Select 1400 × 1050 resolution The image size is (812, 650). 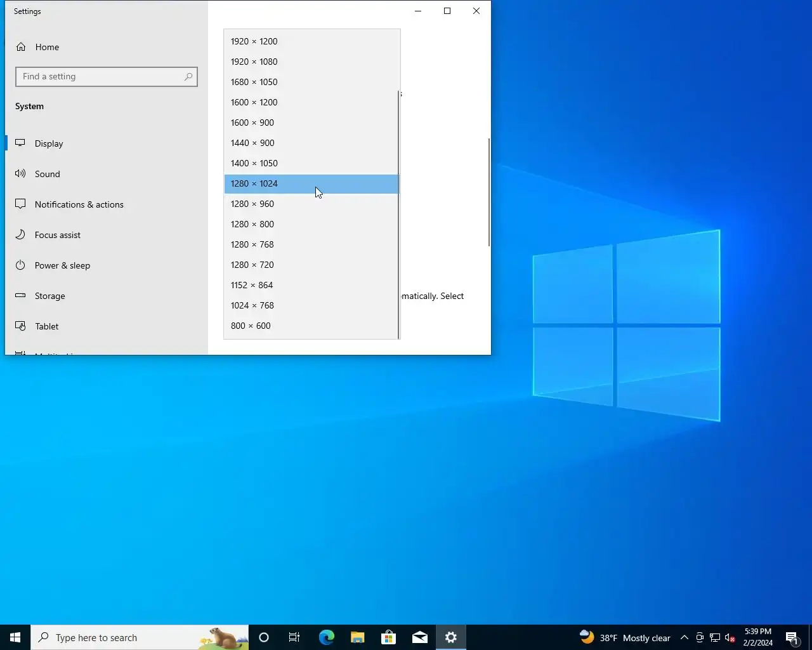pyautogui.click(x=311, y=163)
